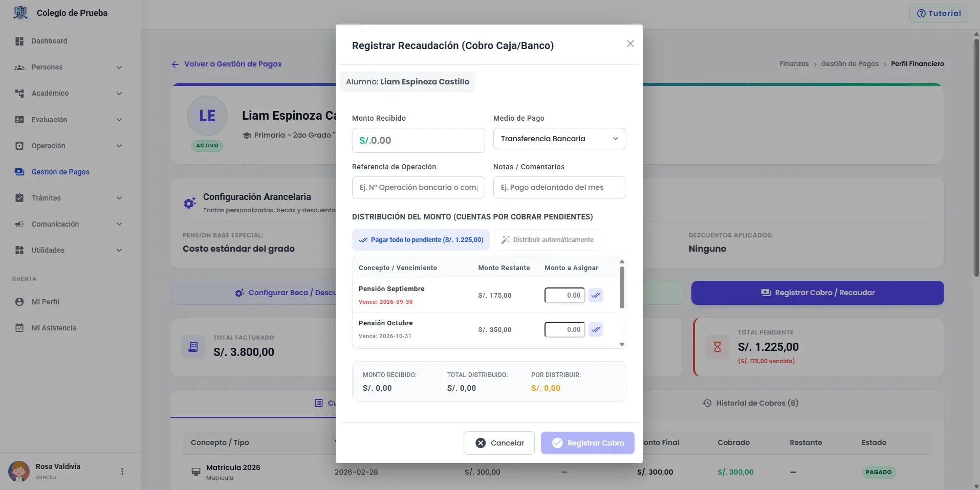Click Gestión de Pagos breadcrumb link

coord(850,64)
